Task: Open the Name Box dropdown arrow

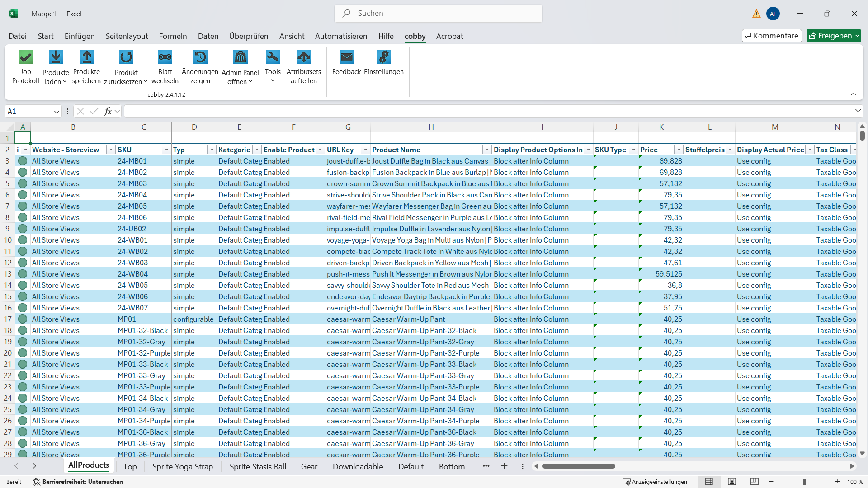Action: 57,112
